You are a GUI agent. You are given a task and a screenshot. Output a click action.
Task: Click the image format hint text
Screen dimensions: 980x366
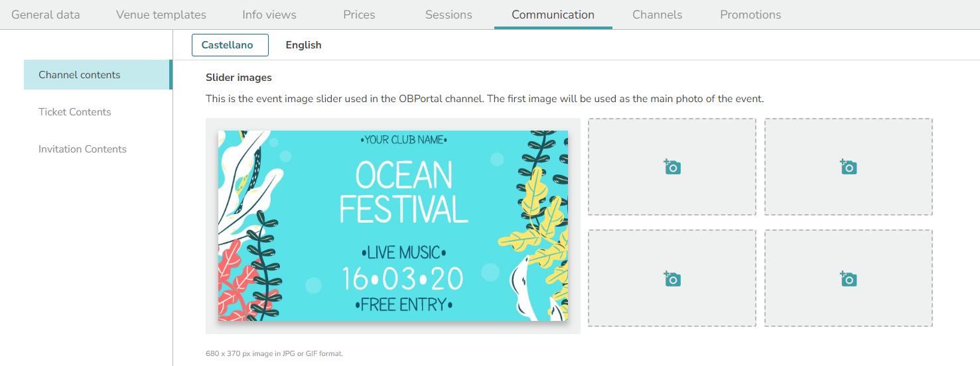(274, 353)
